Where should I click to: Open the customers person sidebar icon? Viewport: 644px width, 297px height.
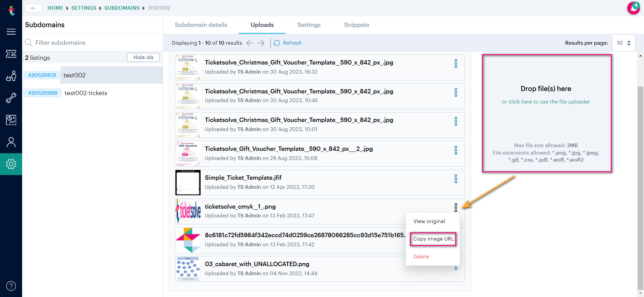(11, 142)
